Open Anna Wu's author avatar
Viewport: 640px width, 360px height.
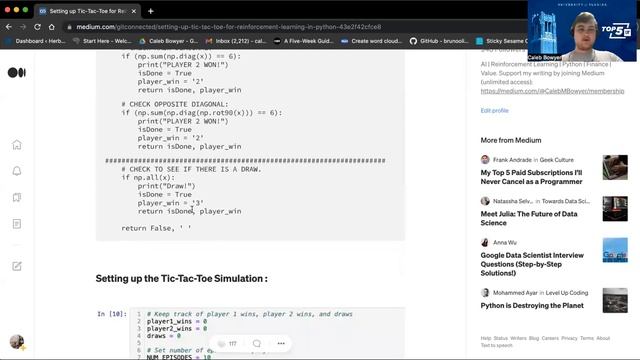point(485,242)
